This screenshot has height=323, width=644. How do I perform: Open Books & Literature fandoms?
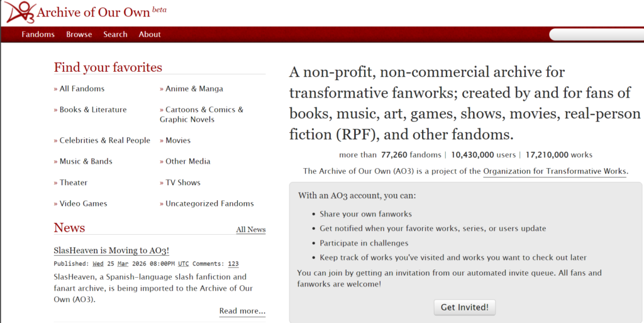tap(92, 110)
